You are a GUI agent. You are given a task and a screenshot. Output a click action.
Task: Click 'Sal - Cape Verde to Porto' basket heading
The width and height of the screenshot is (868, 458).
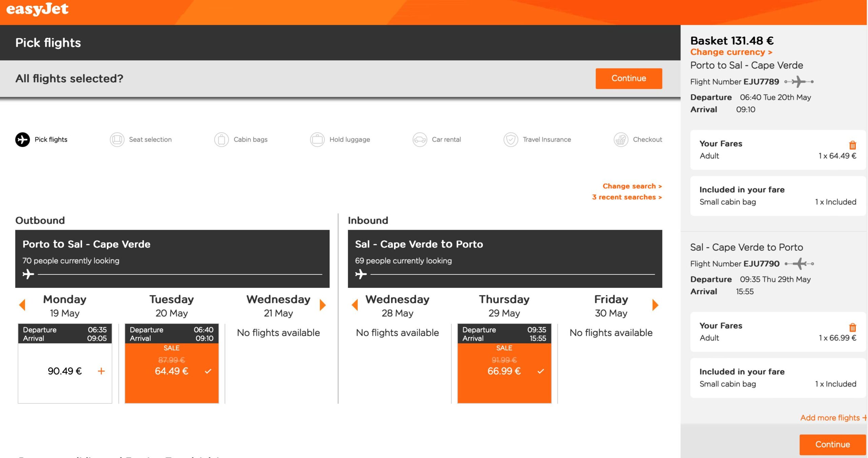pyautogui.click(x=747, y=247)
